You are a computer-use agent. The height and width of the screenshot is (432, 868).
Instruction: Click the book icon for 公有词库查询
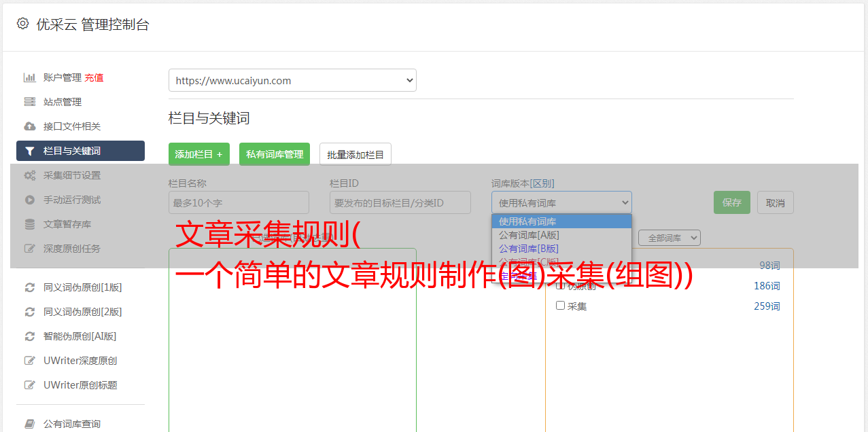coord(30,424)
